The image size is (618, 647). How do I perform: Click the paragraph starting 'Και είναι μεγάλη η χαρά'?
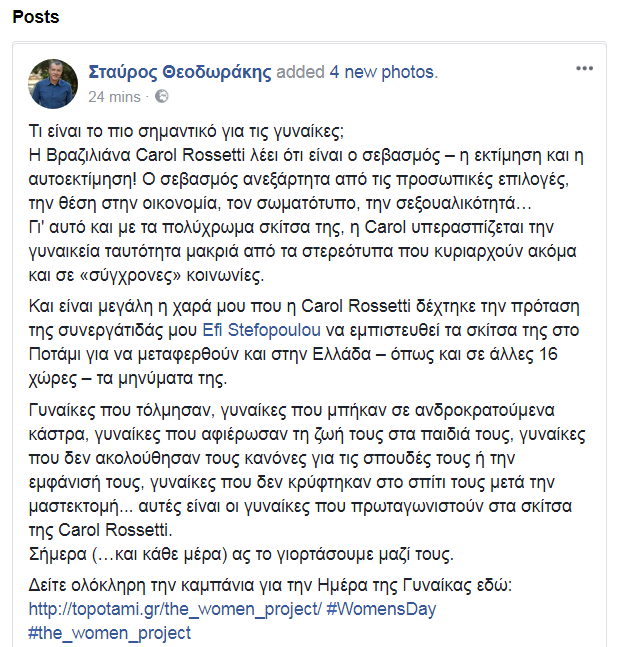click(304, 342)
